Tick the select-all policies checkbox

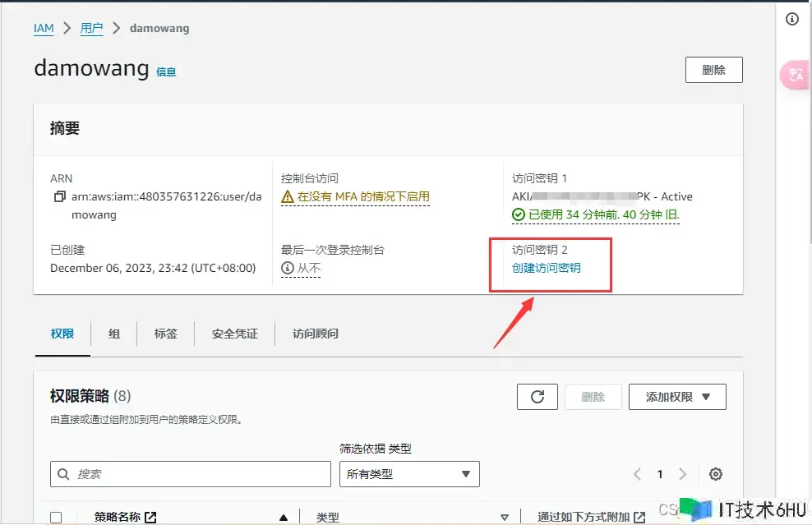tap(56, 518)
